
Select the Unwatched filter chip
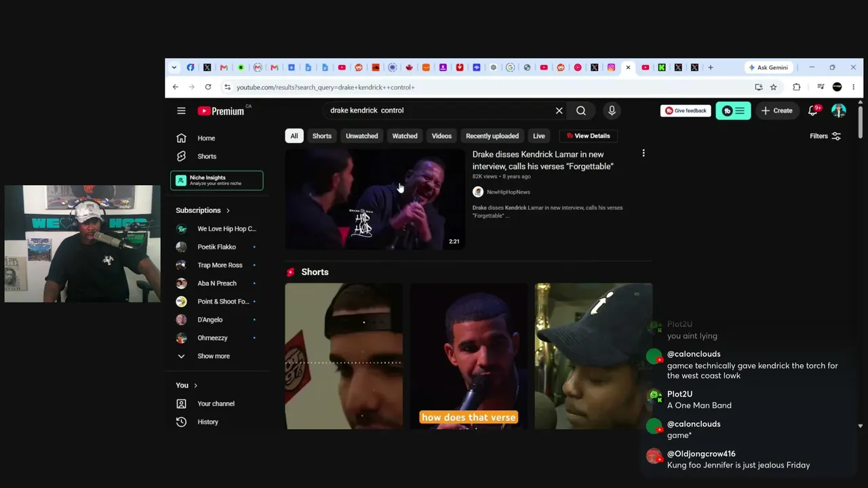click(362, 136)
